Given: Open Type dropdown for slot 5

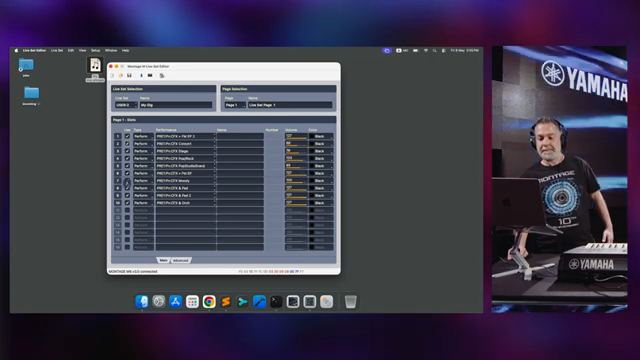Looking at the screenshot, I should pos(143,166).
